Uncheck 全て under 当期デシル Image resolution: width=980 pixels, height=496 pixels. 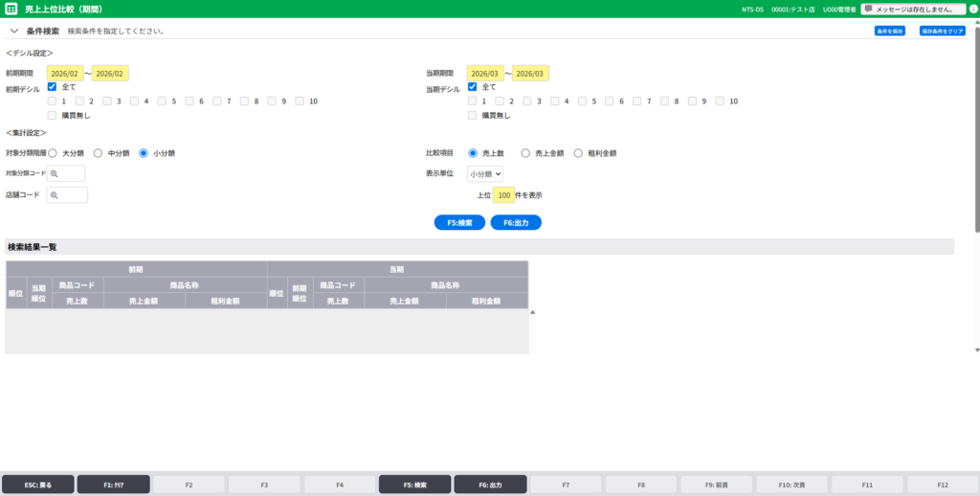coord(473,87)
